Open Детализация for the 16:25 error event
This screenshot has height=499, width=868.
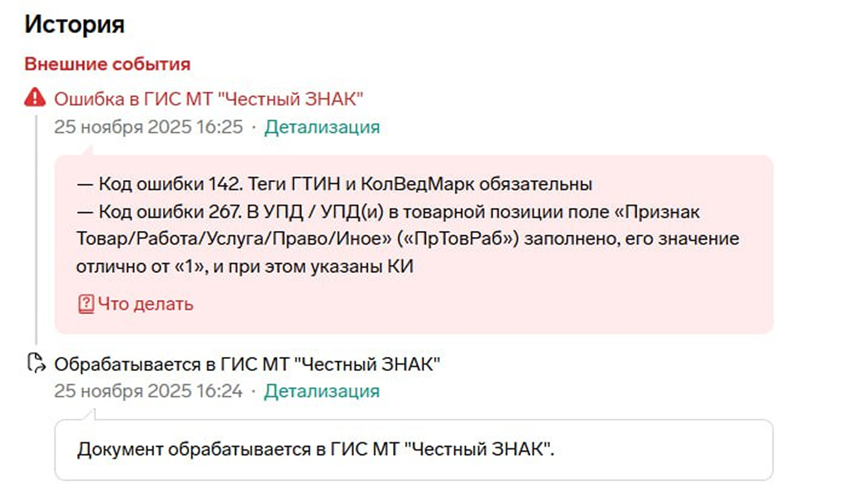(322, 127)
